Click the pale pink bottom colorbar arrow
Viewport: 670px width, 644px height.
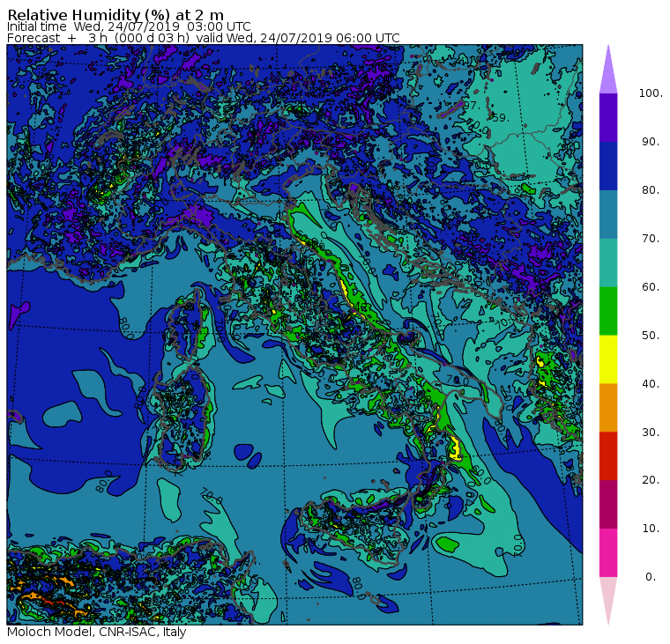click(608, 598)
